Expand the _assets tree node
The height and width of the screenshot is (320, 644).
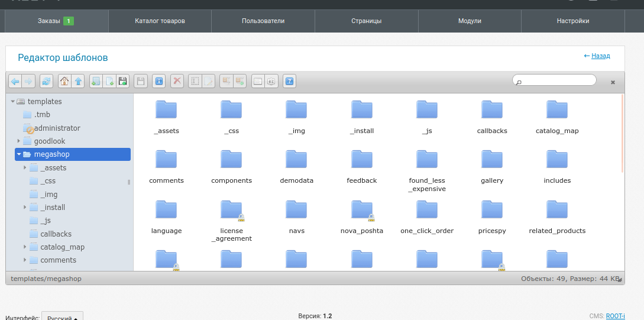(x=25, y=167)
